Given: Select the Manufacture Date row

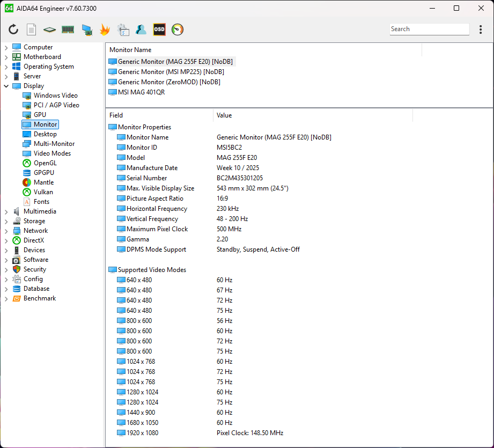Looking at the screenshot, I should click(x=263, y=168).
